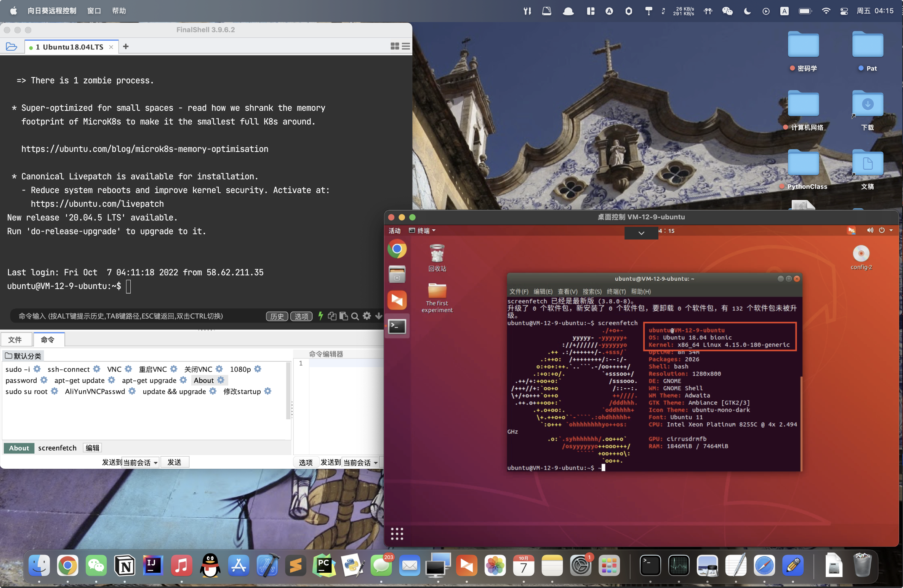Image resolution: width=903 pixels, height=588 pixels.
Task: Edit settings gear for ssh-connect command
Action: point(97,369)
